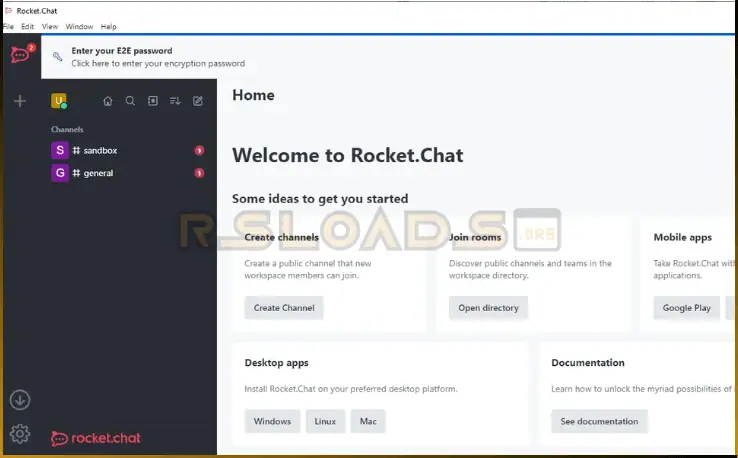Click the Documentation card title
Screen dimensions: 738x458
pos(588,362)
